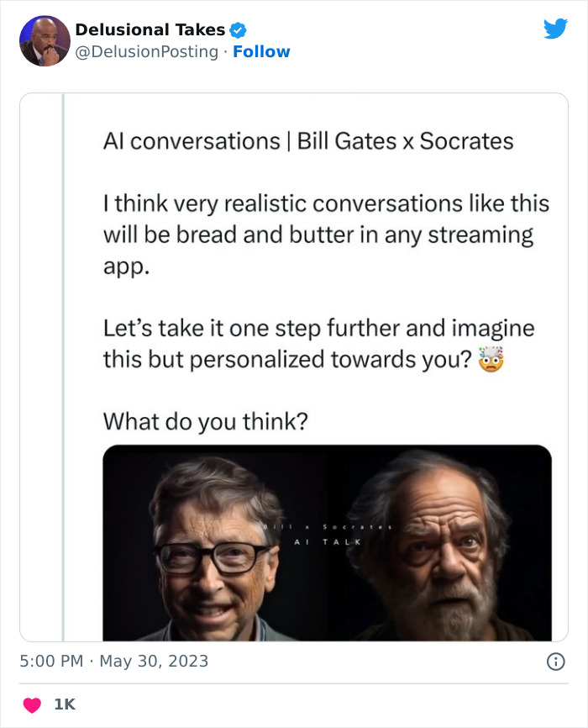The image size is (588, 728).
Task: Click the 1K likes count
Action: coord(65,704)
